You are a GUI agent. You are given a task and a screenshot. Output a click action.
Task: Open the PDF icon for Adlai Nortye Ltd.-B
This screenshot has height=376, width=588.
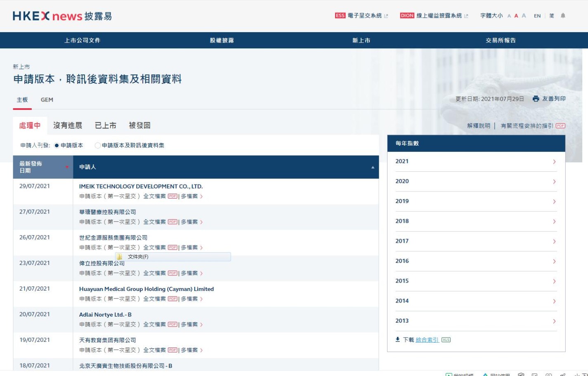(172, 324)
